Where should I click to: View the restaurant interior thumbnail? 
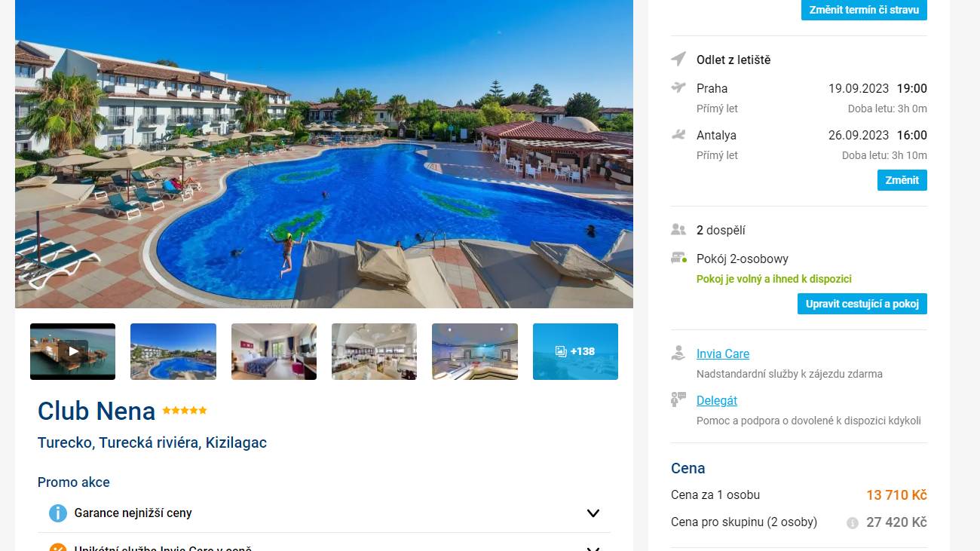374,351
